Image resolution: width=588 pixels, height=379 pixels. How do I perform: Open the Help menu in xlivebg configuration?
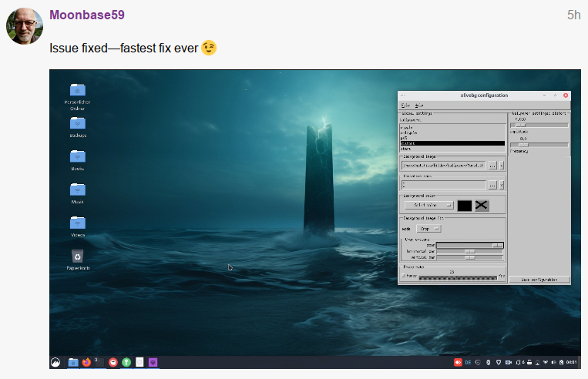(419, 106)
